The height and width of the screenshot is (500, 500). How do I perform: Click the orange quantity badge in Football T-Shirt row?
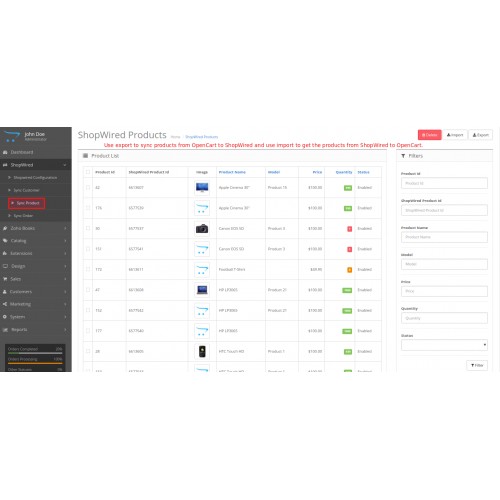(x=350, y=270)
